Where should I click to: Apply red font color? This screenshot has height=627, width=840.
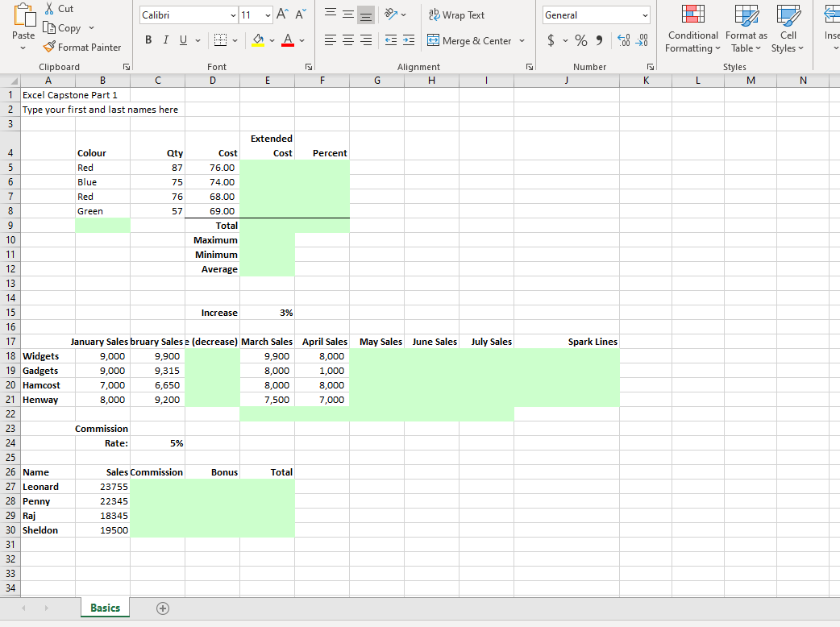click(288, 40)
